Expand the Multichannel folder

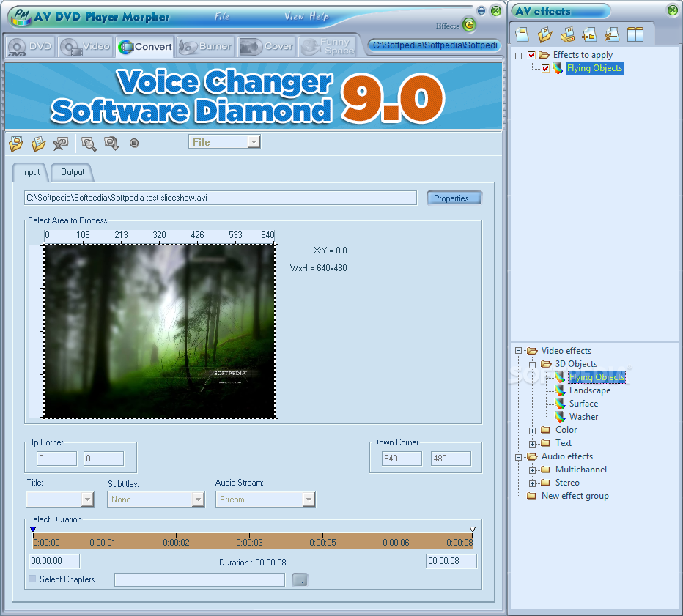coord(532,470)
